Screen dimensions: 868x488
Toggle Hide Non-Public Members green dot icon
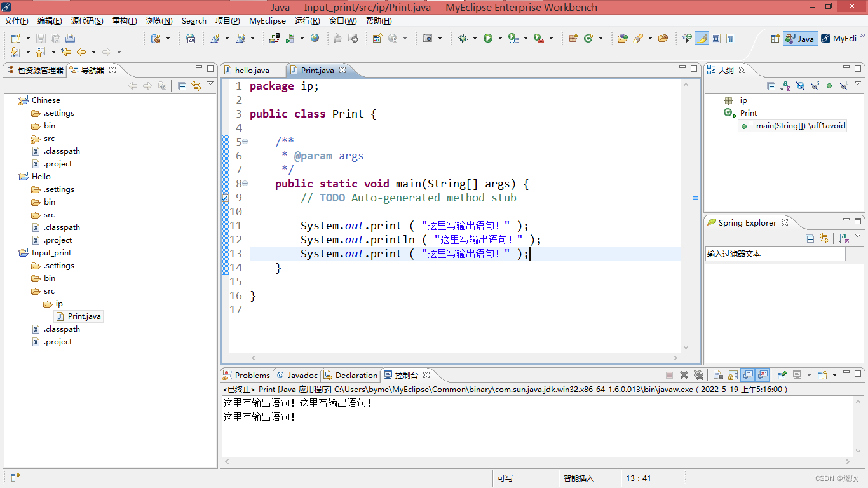[829, 86]
